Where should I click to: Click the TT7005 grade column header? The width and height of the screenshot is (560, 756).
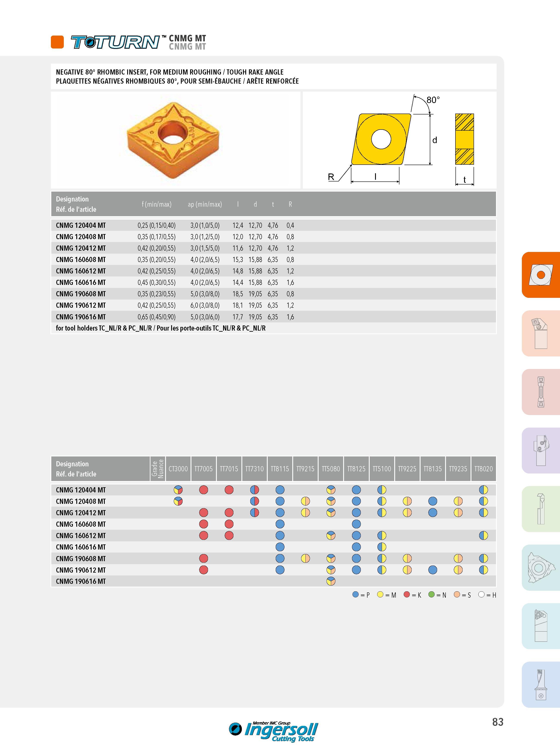coord(204,469)
